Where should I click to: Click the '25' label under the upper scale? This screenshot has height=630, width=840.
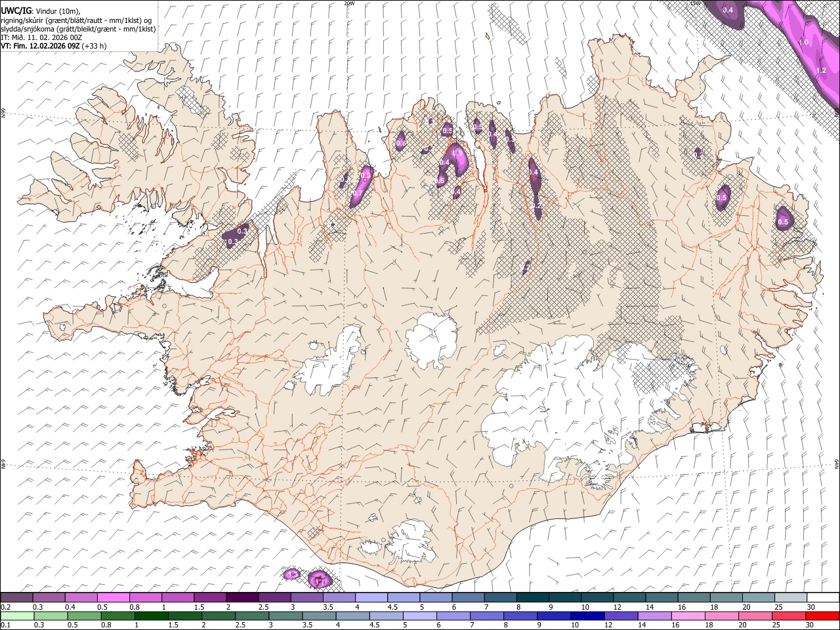(x=778, y=607)
